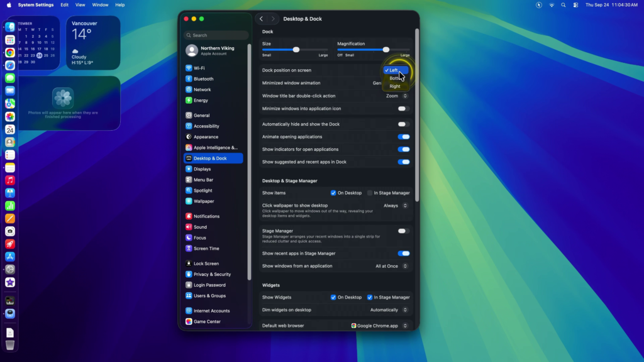Launch Google Chrome from the Dock
The height and width of the screenshot is (362, 644).
tap(10, 53)
